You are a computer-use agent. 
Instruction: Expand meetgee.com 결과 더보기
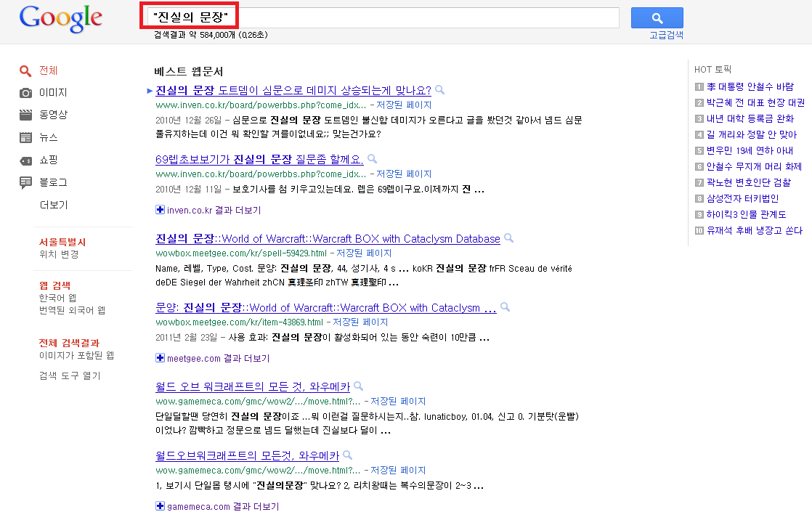[160, 358]
